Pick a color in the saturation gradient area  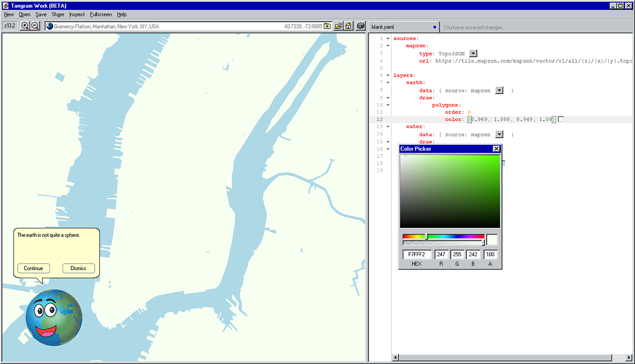coord(450,191)
